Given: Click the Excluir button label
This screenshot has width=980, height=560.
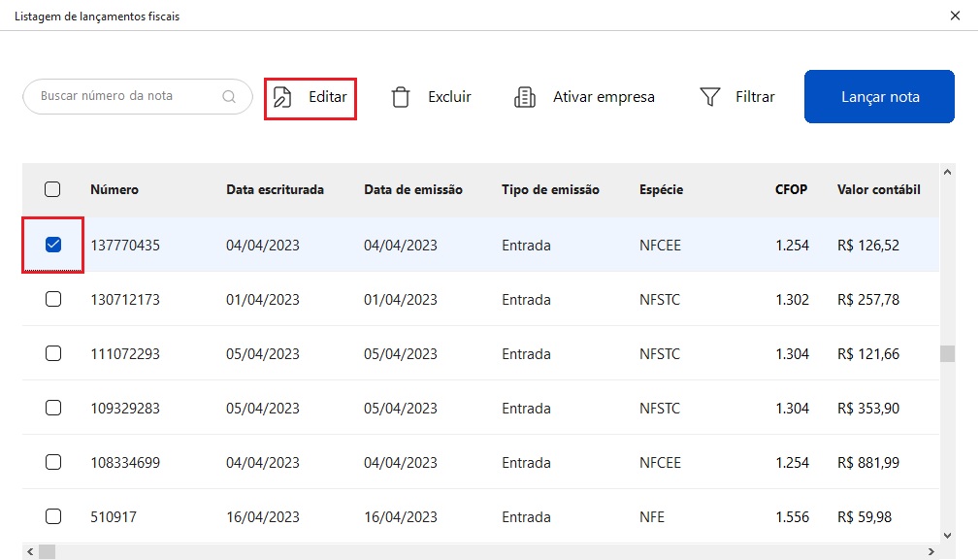Looking at the screenshot, I should pos(449,97).
